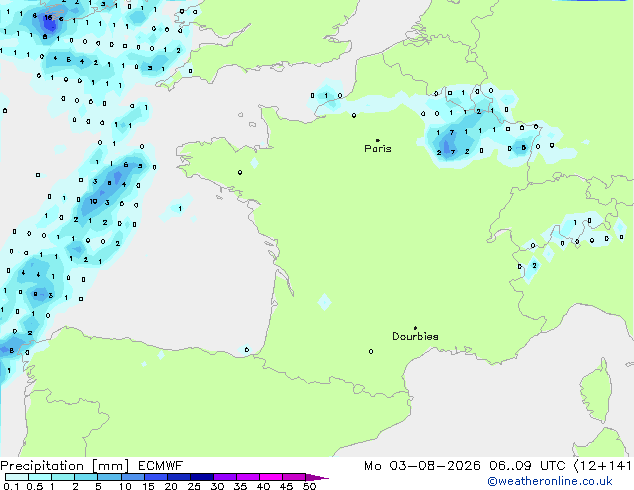This screenshot has height=490, width=634.
Task: Select the 30–35 mm purple swatch
Action: click(224, 477)
